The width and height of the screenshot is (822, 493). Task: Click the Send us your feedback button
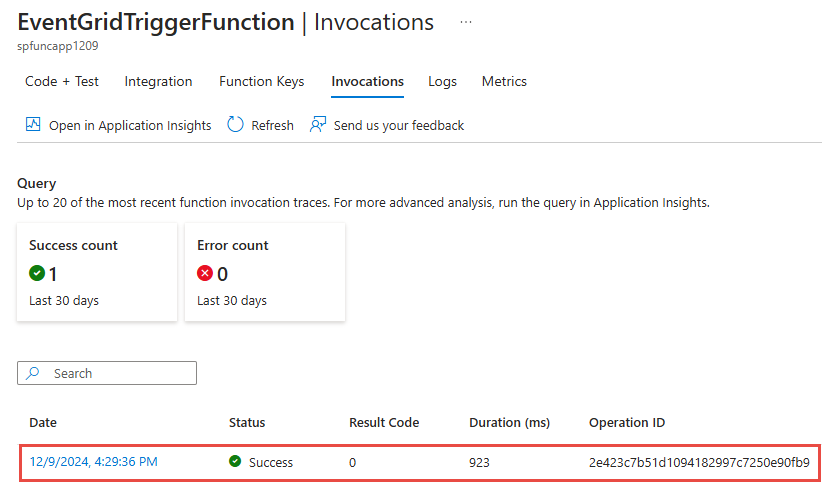click(398, 125)
